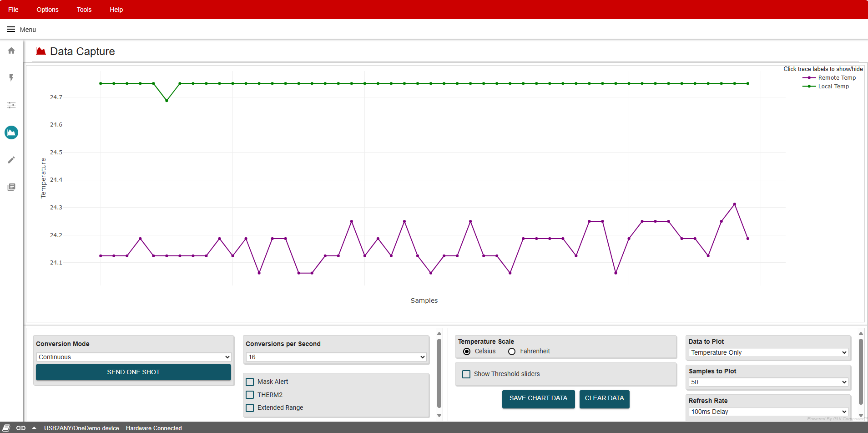This screenshot has height=433, width=868.
Task: Open the lightning bolt quick start icon
Action: tap(11, 78)
